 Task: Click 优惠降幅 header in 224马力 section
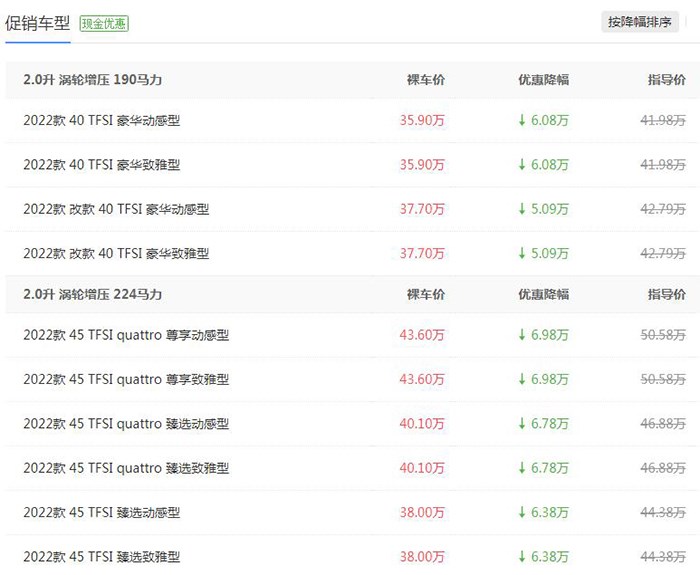543,295
